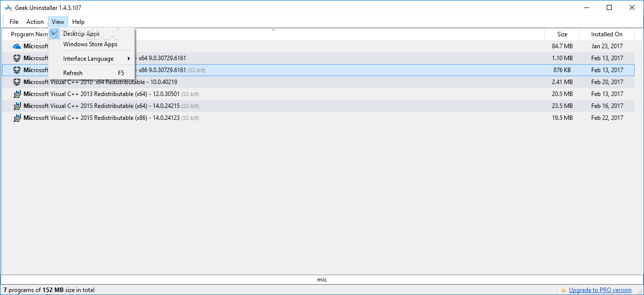Viewport: 644px width, 295px height.
Task: Choose Refresh from the View menu
Action: [91, 73]
